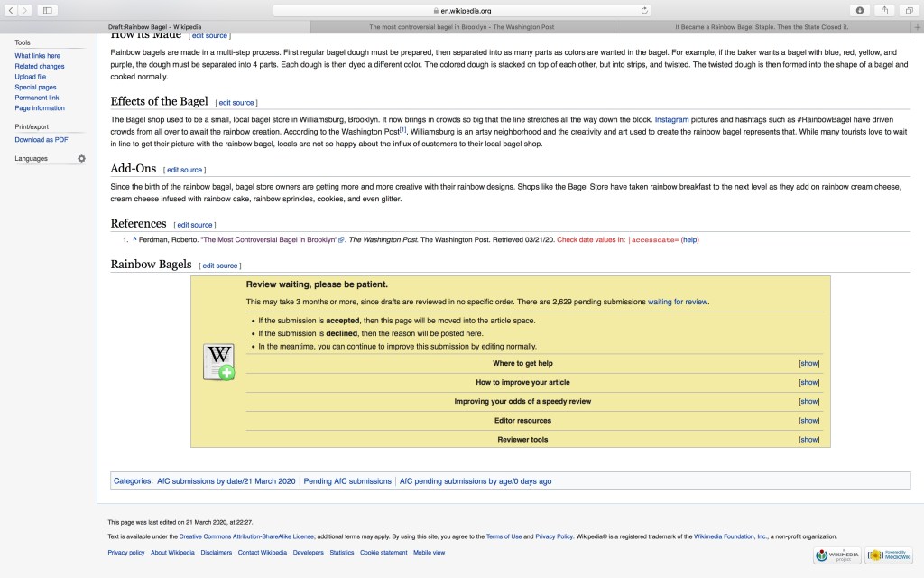Open the 'waiting for review' link

click(x=678, y=302)
